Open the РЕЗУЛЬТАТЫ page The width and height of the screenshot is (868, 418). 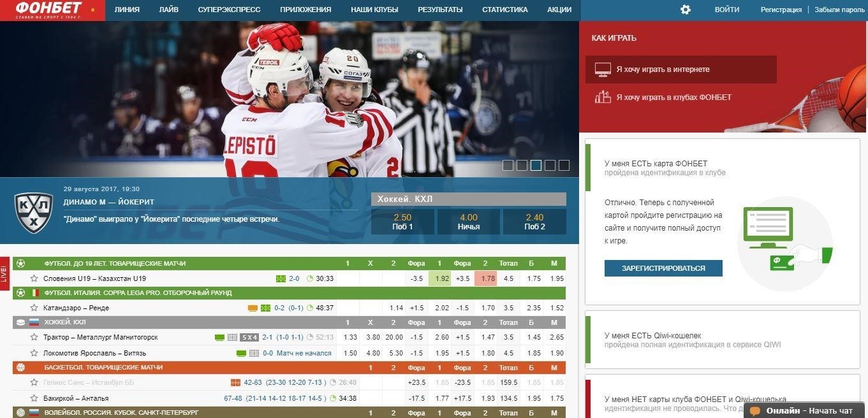440,10
